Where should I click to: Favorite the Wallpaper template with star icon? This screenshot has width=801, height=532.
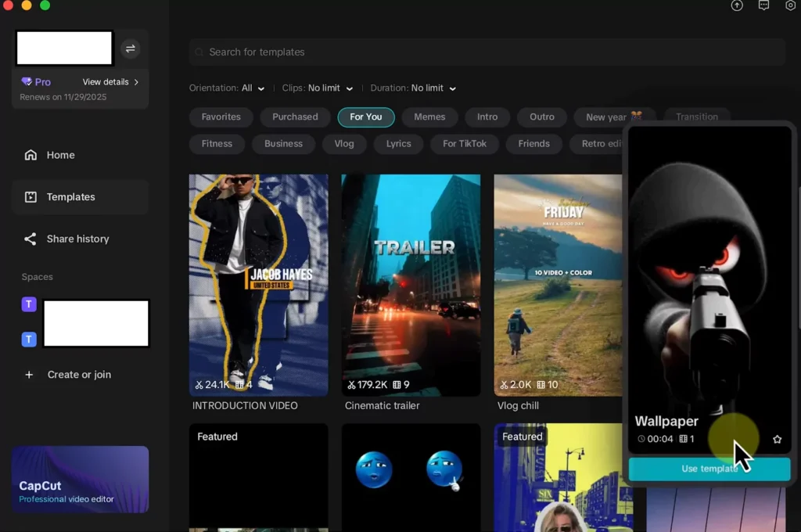pyautogui.click(x=777, y=440)
